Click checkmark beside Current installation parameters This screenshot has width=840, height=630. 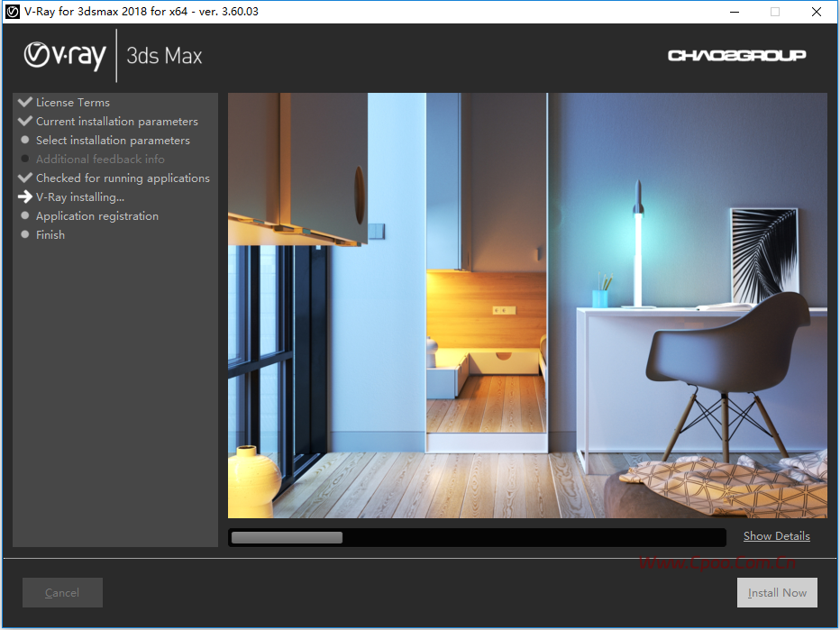(25, 121)
